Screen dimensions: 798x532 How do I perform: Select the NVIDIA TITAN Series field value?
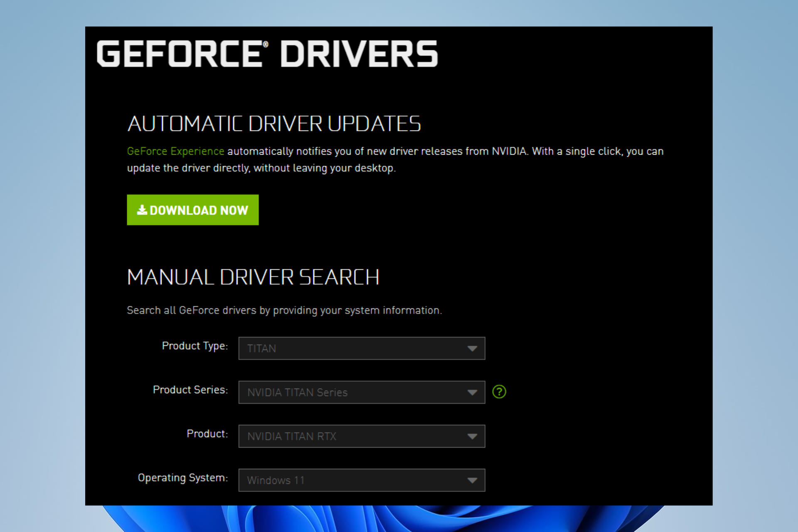tap(297, 392)
